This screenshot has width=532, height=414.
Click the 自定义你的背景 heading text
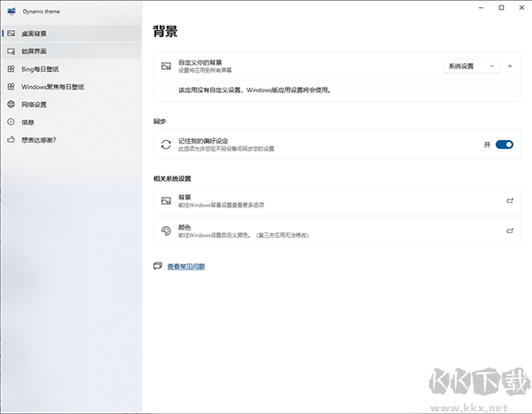tap(200, 62)
